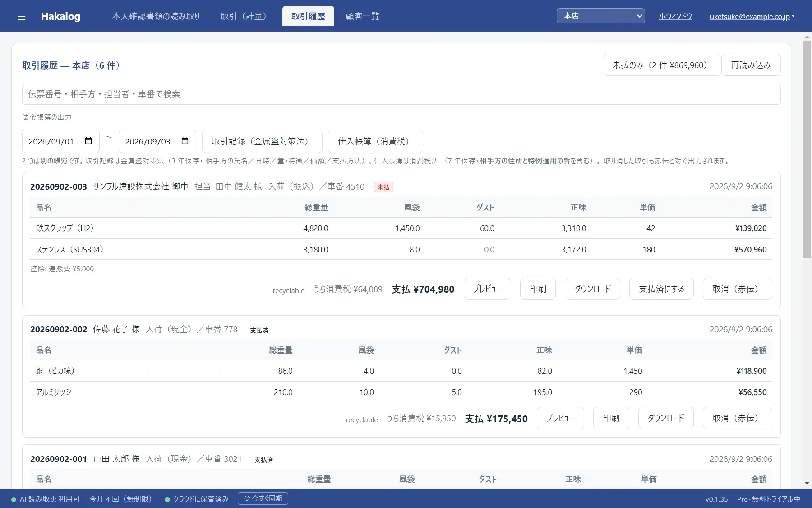The height and width of the screenshot is (508, 812).
Task: Click the 再読み込み button
Action: point(751,65)
